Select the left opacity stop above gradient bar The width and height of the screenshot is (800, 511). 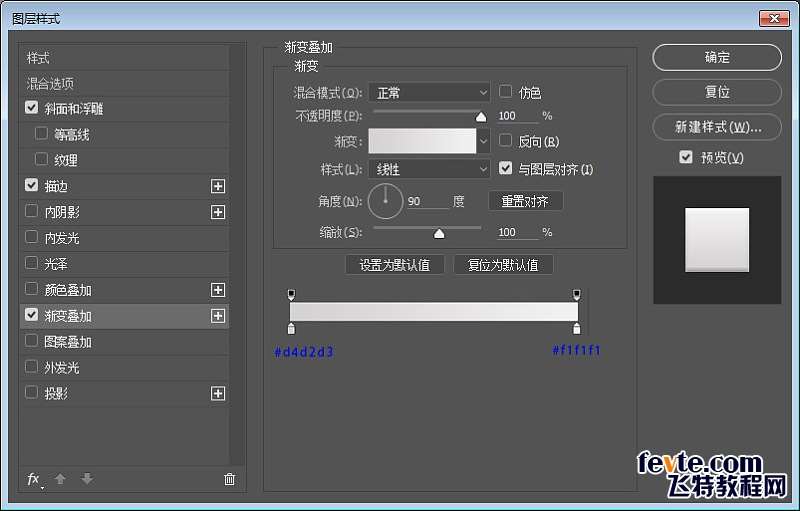pos(291,295)
